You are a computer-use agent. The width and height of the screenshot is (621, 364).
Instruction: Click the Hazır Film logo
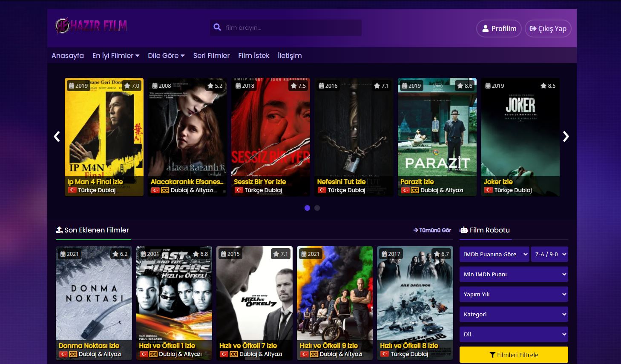coord(91,26)
